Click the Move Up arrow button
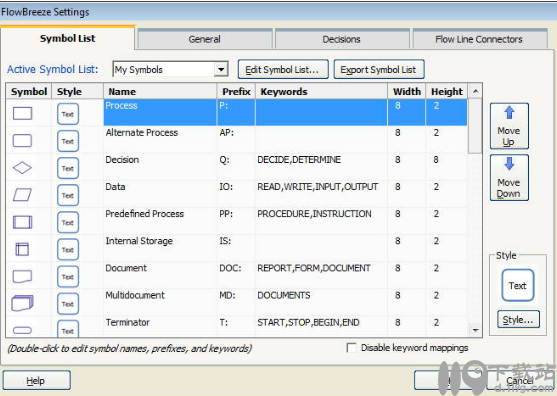557x396 pixels. coord(509,126)
